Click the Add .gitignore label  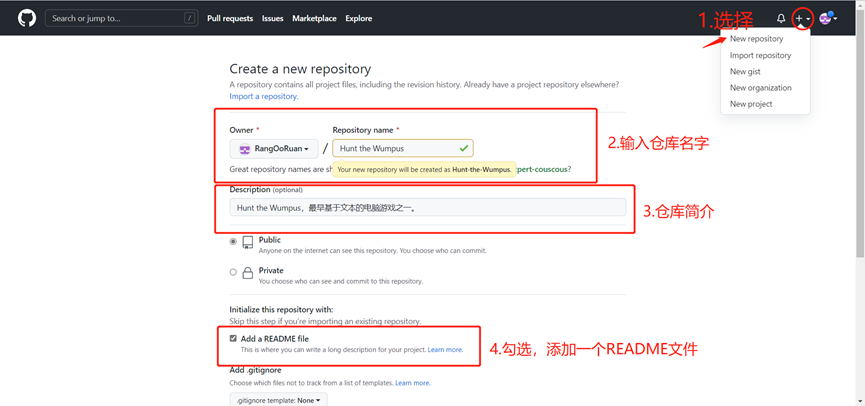click(x=255, y=370)
